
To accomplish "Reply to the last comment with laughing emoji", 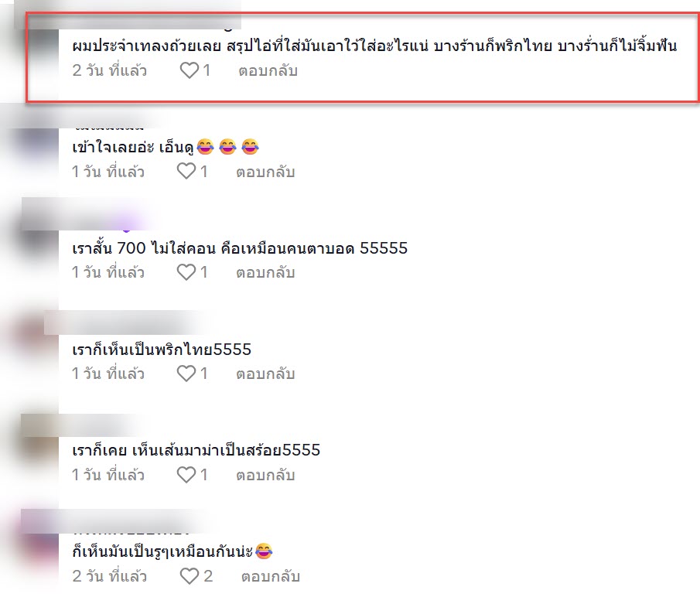I will (x=270, y=576).
